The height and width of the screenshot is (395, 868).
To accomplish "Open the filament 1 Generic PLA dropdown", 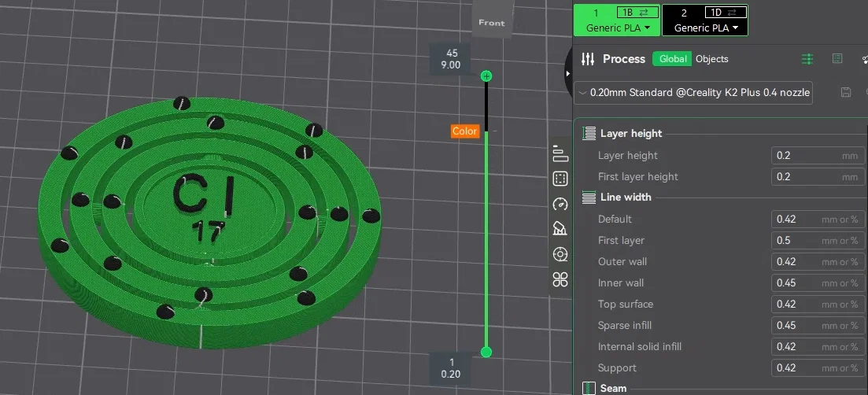I will [x=617, y=28].
